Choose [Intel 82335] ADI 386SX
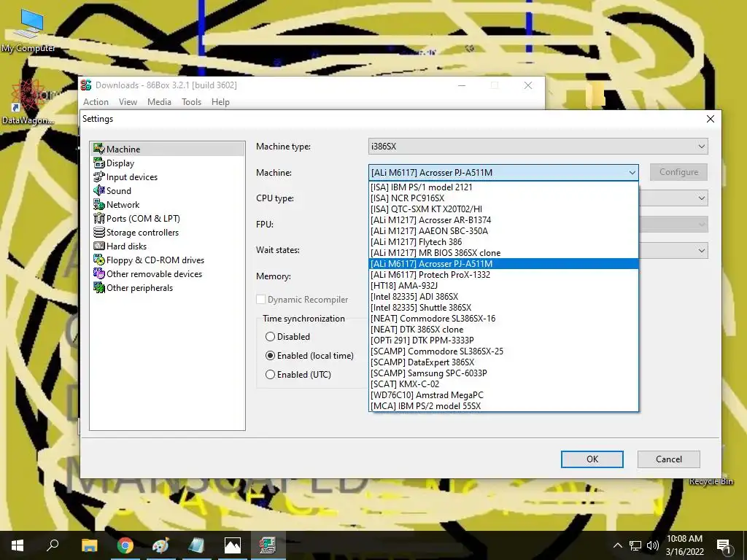The height and width of the screenshot is (560, 747). [503, 297]
